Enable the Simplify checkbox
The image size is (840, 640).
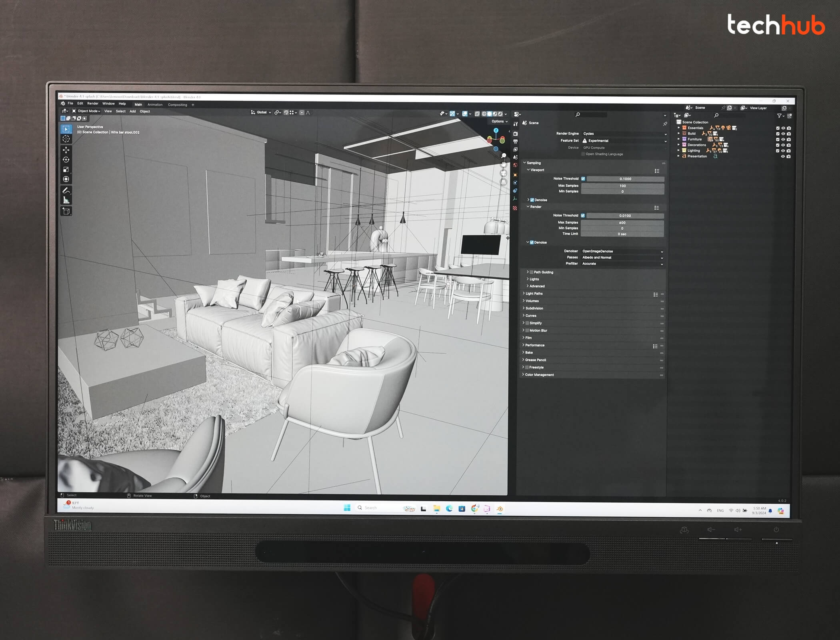point(527,323)
